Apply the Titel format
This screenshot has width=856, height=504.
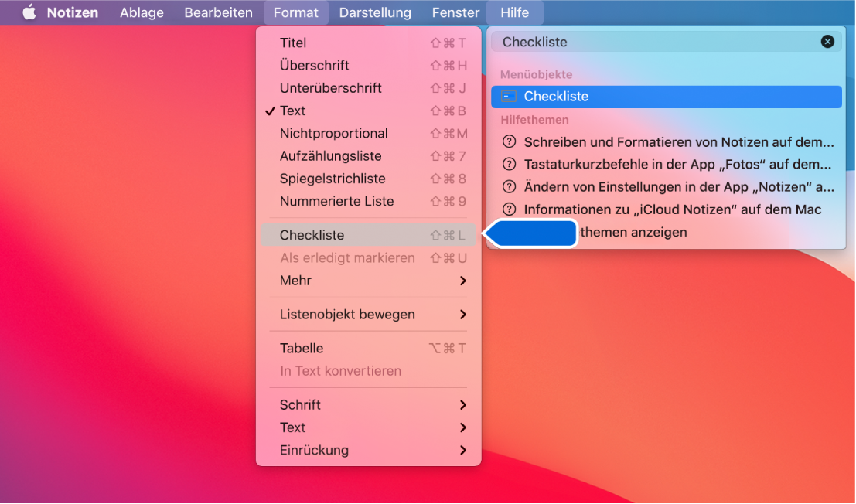pos(292,43)
